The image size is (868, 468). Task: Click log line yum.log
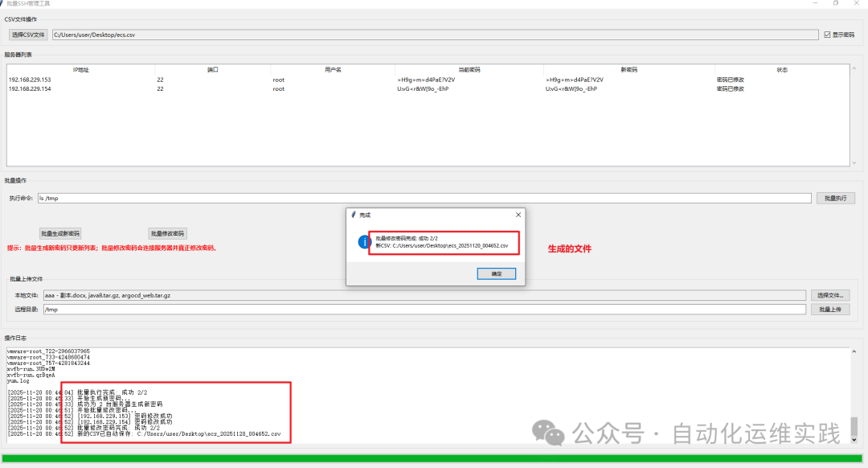[18, 380]
